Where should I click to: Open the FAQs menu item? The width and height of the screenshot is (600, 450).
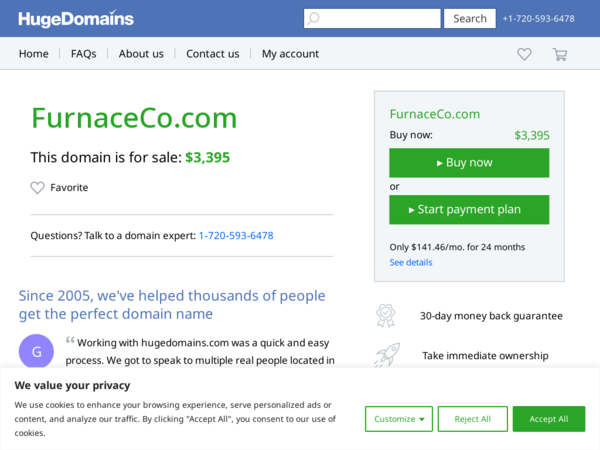(83, 54)
